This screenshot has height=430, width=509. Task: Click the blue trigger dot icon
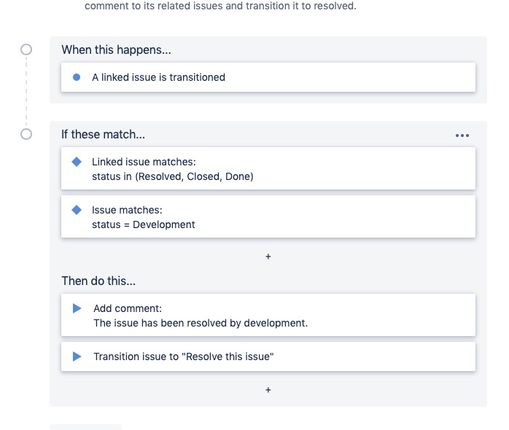click(x=76, y=77)
